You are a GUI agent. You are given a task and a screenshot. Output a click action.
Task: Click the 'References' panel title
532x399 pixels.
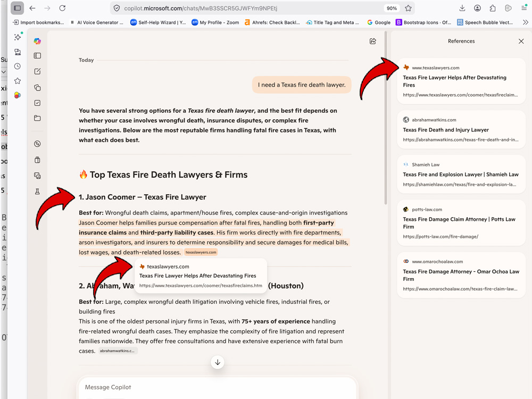tap(461, 41)
